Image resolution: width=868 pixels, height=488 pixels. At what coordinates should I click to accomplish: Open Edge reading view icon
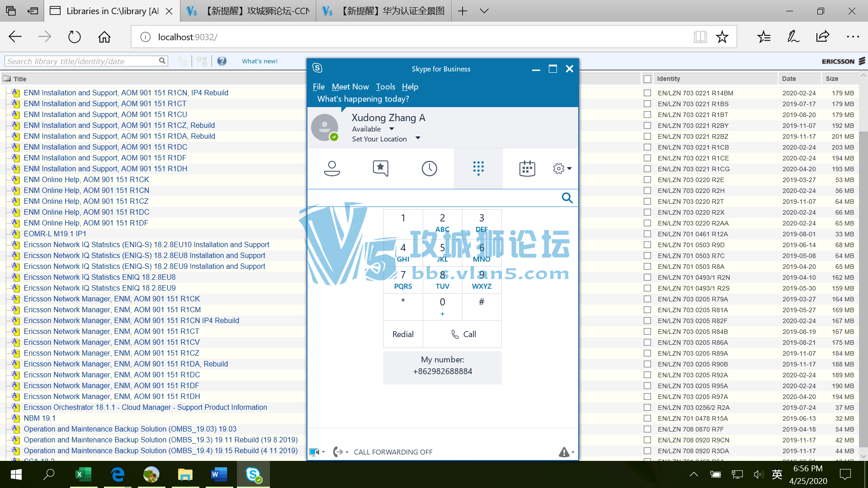click(x=700, y=37)
